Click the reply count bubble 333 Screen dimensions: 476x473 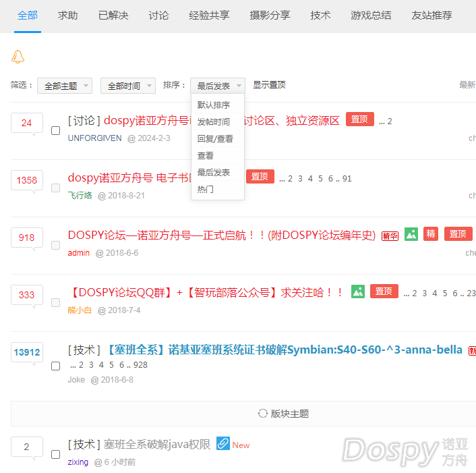click(x=27, y=295)
